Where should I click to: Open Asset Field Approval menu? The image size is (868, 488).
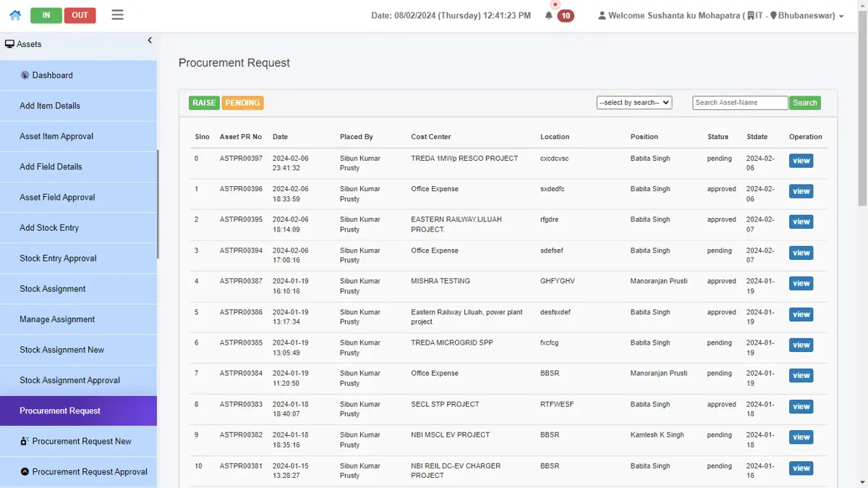point(78,197)
